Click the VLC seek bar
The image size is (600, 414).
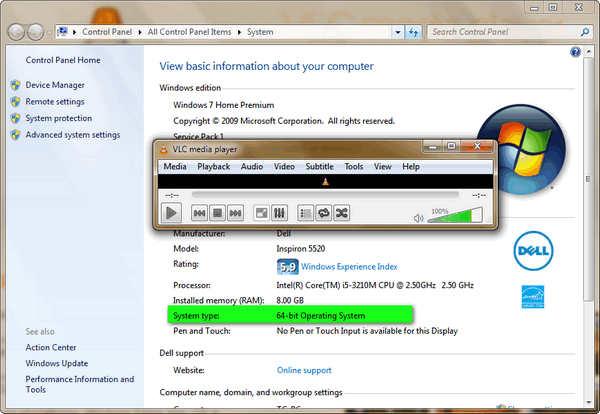click(x=325, y=195)
